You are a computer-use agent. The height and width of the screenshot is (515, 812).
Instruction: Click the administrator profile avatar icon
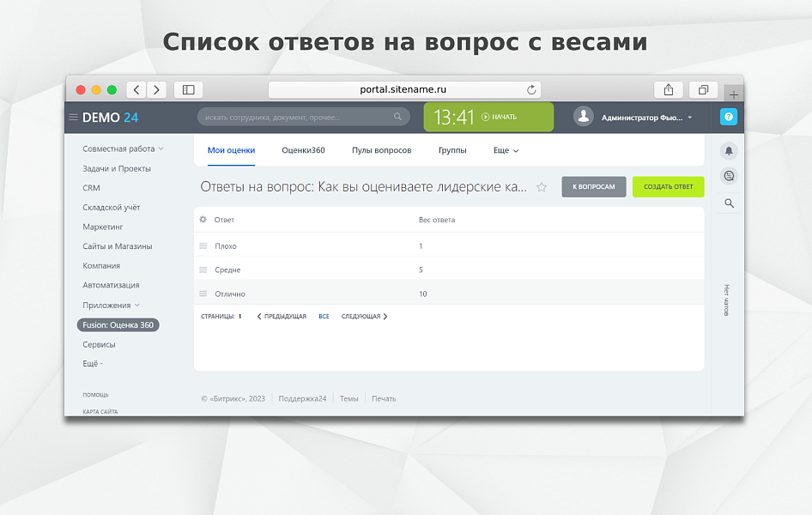tap(585, 117)
